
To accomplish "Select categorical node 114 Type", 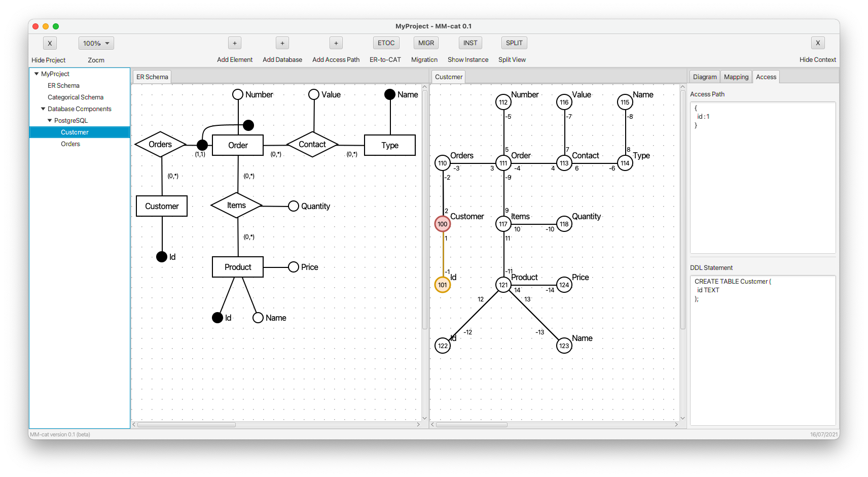I will (625, 163).
